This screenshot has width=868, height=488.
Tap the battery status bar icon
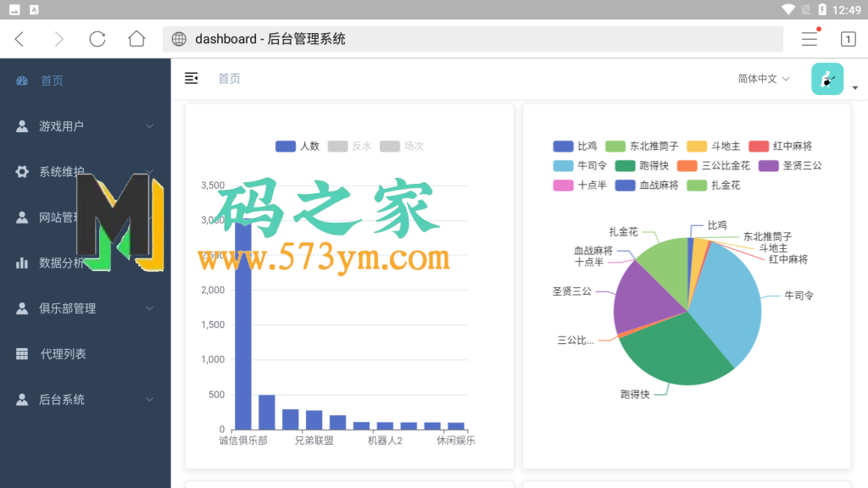pos(822,9)
